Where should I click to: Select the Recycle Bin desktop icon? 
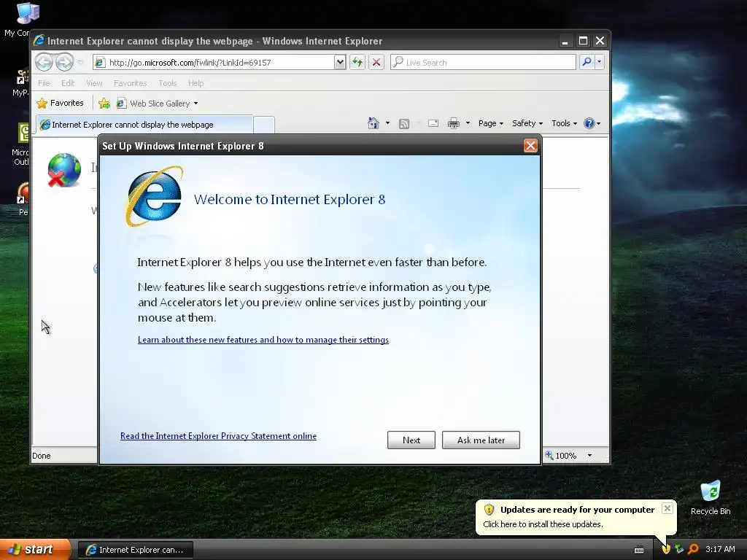(711, 498)
